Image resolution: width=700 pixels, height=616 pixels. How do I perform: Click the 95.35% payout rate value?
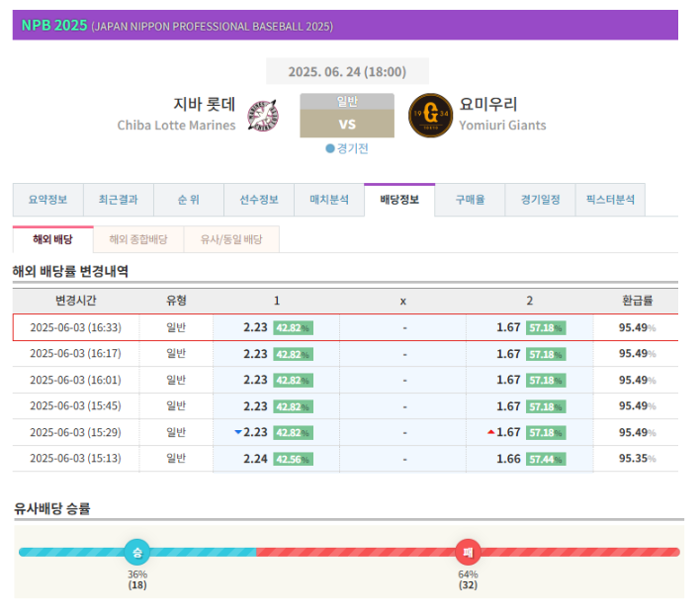point(637,459)
